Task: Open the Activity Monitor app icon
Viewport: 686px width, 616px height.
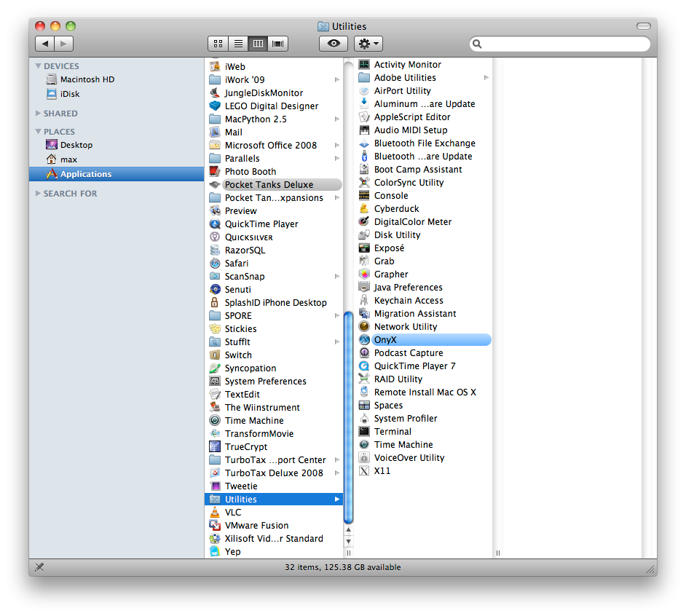Action: coord(364,64)
